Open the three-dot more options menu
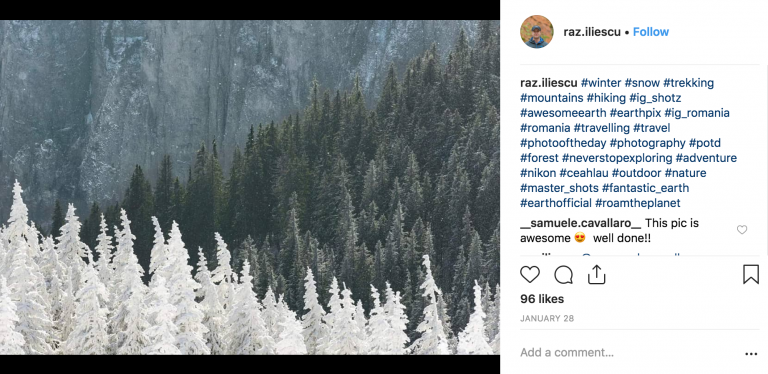Image resolution: width=768 pixels, height=374 pixels. (751, 353)
